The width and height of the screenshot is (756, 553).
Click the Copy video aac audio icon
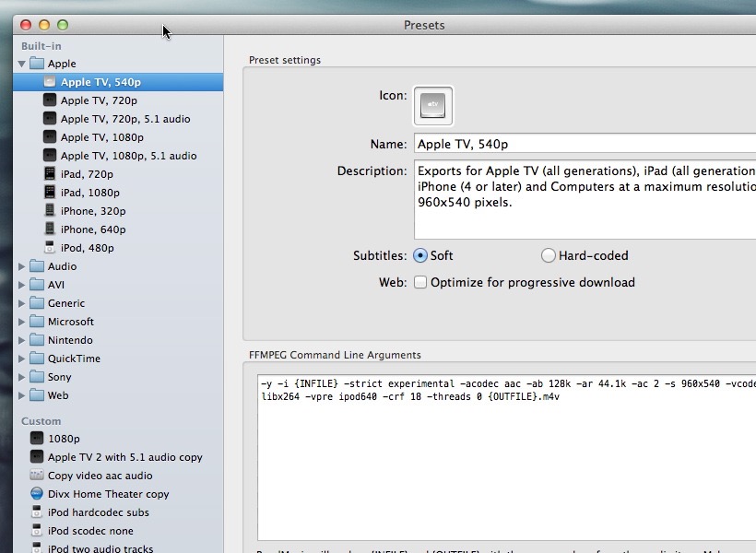pos(37,476)
